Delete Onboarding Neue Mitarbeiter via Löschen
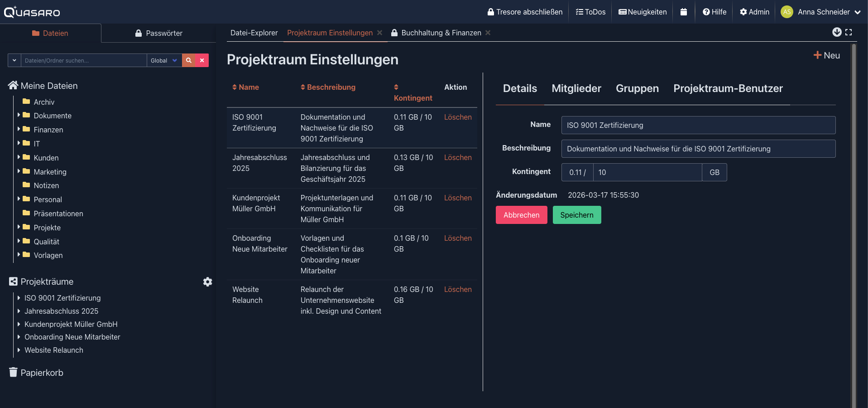This screenshot has width=868, height=408. coord(458,238)
